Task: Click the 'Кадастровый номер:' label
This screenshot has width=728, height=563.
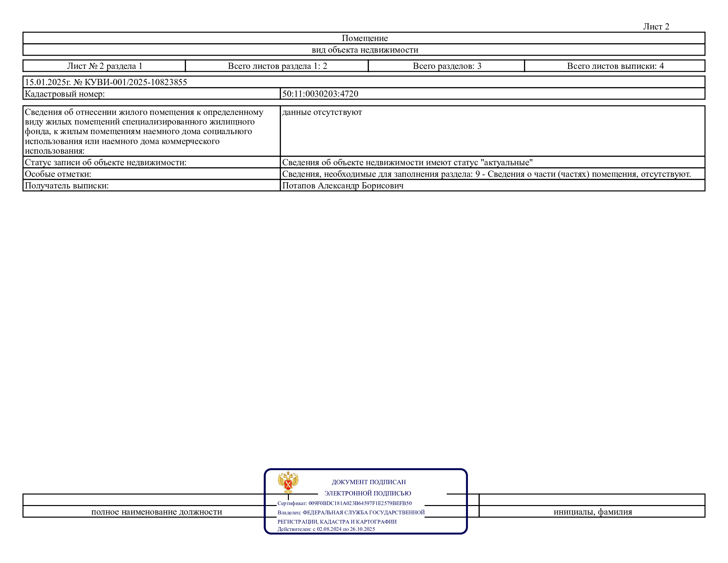Action: tap(65, 94)
